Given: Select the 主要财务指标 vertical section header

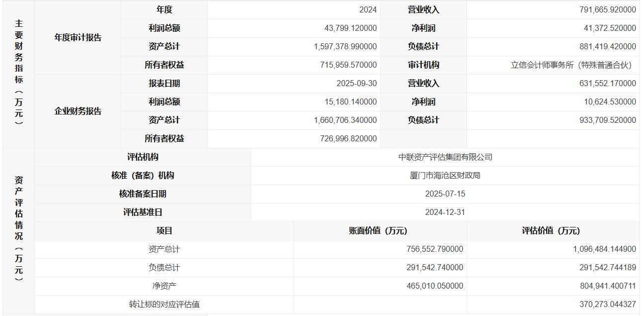Looking at the screenshot, I should click(x=18, y=74).
